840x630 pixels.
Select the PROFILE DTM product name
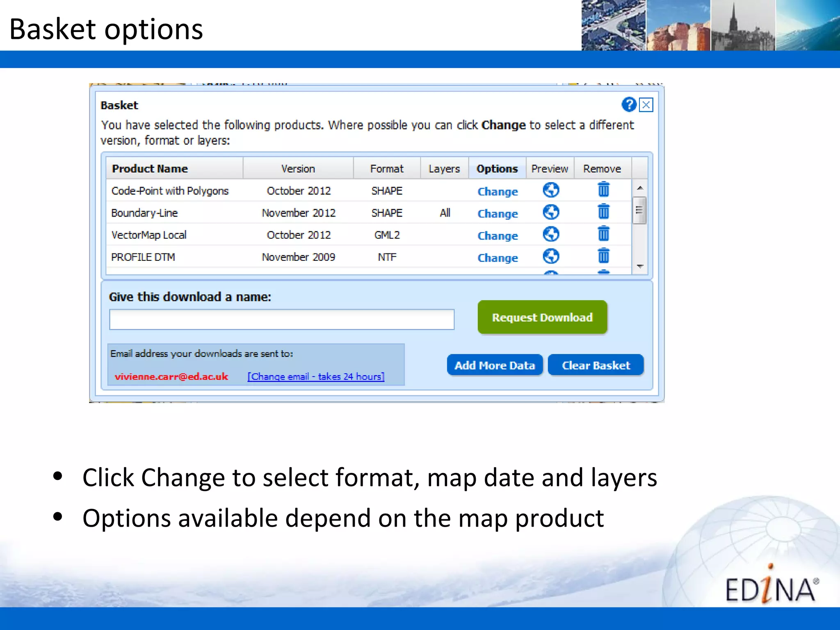coord(143,257)
